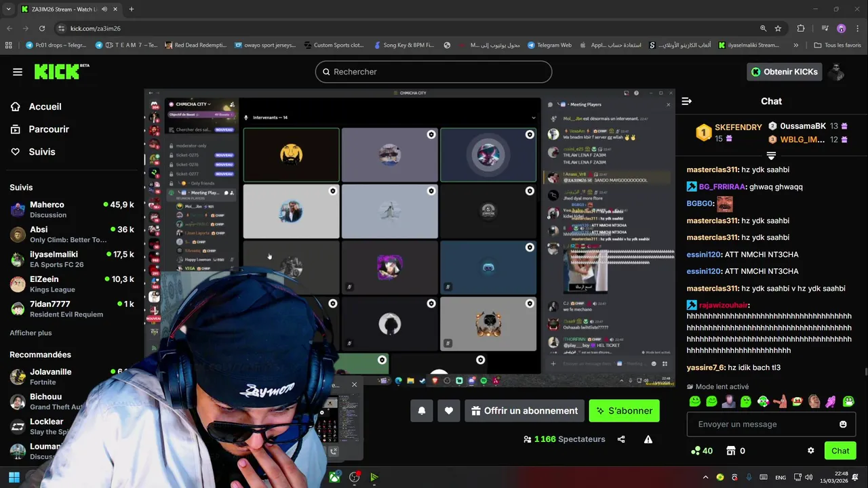Screen dimensions: 868x488
Task: Click the notification bell button
Action: coord(422,411)
